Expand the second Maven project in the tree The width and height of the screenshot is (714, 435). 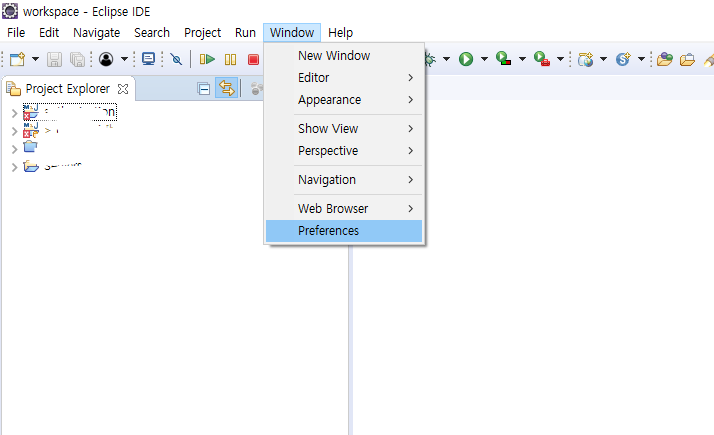[x=14, y=132]
